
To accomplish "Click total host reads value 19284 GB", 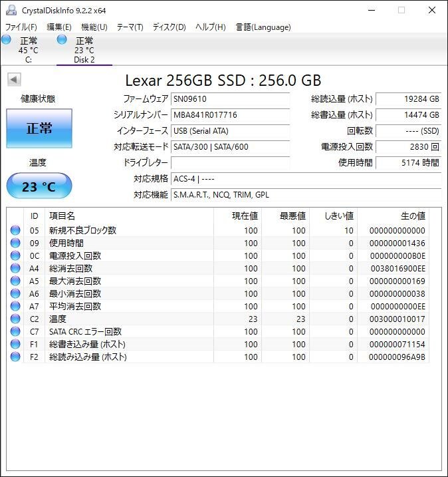I will pos(409,99).
